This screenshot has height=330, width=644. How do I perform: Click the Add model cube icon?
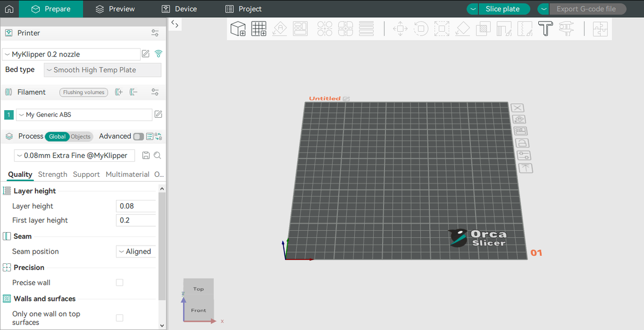point(238,29)
